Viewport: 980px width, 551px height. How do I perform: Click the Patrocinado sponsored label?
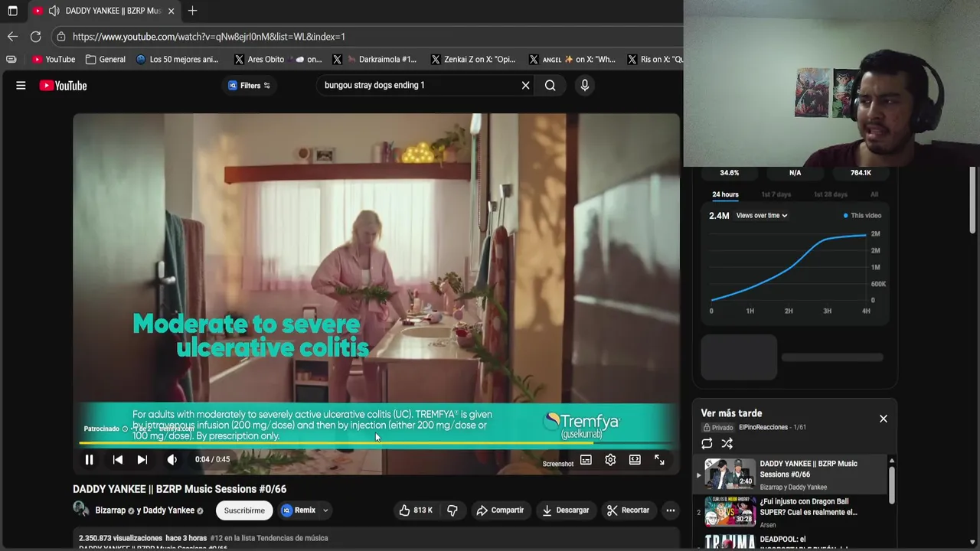click(102, 429)
